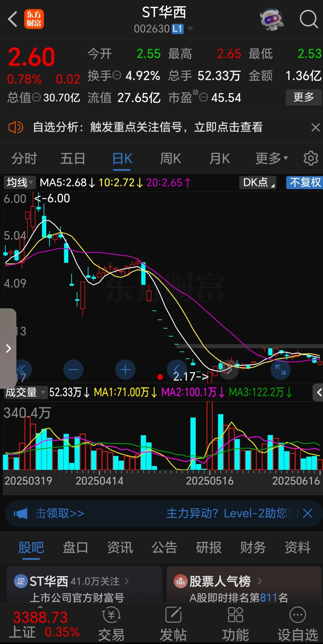The height and width of the screenshot is (644, 323).
Task: Open 自选分析 signal notice
Action: (x=148, y=127)
